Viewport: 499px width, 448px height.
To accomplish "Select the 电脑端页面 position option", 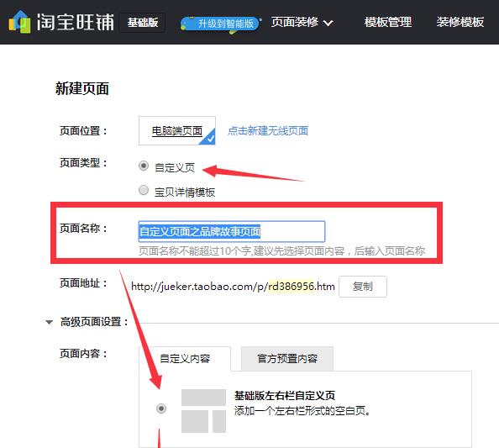I will (x=177, y=130).
